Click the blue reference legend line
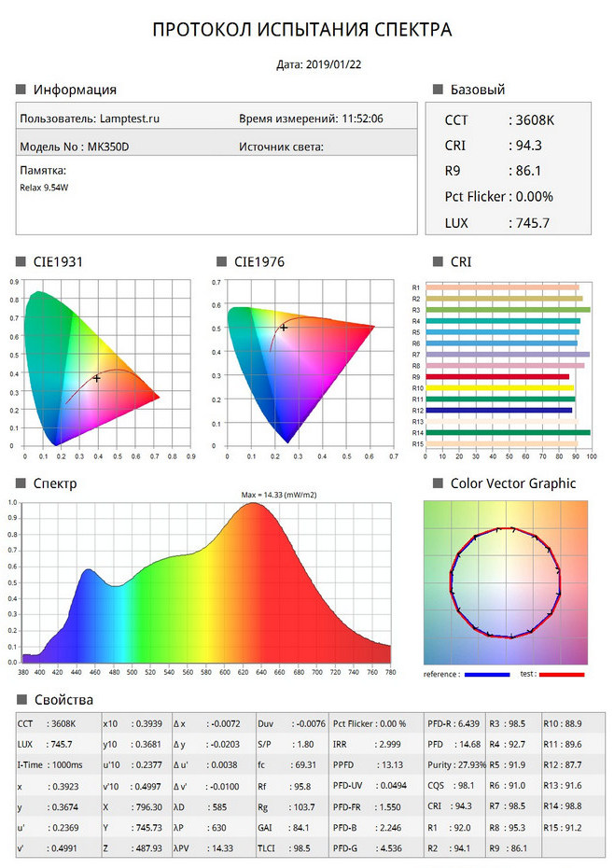Viewport: 614px width, 868px height. (x=487, y=674)
